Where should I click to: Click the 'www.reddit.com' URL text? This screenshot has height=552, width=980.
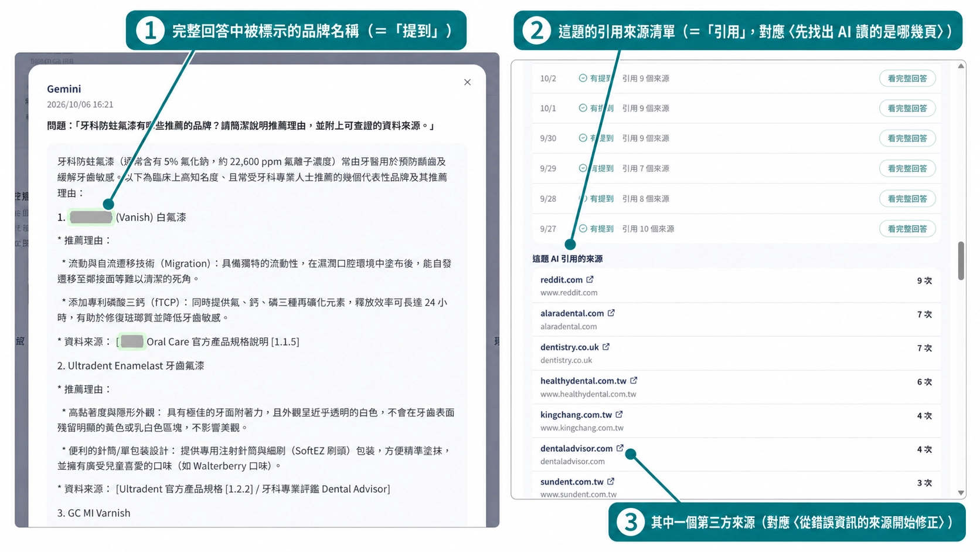point(569,293)
